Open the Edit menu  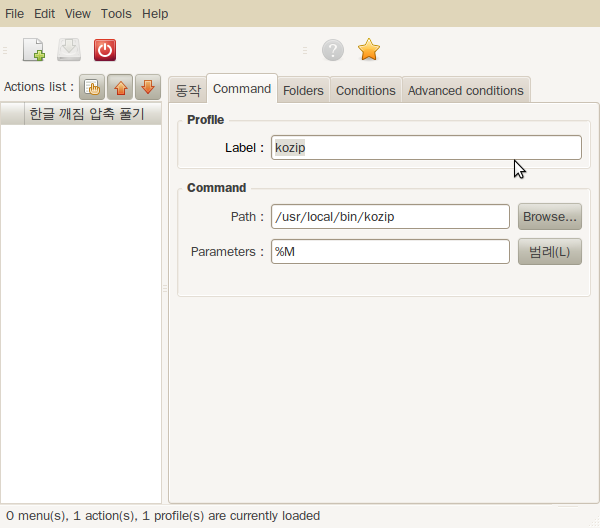click(44, 14)
